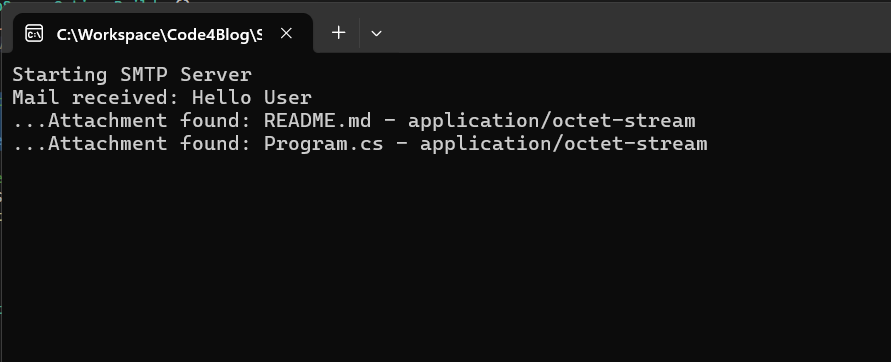Click the "Hello User" subject text
Image resolution: width=891 pixels, height=362 pixels.
tap(252, 98)
